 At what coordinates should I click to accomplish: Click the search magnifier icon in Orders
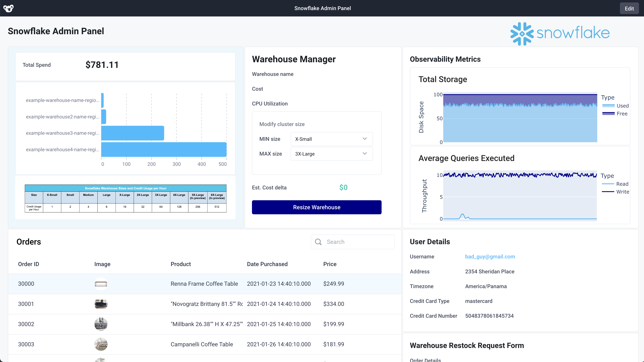point(318,242)
